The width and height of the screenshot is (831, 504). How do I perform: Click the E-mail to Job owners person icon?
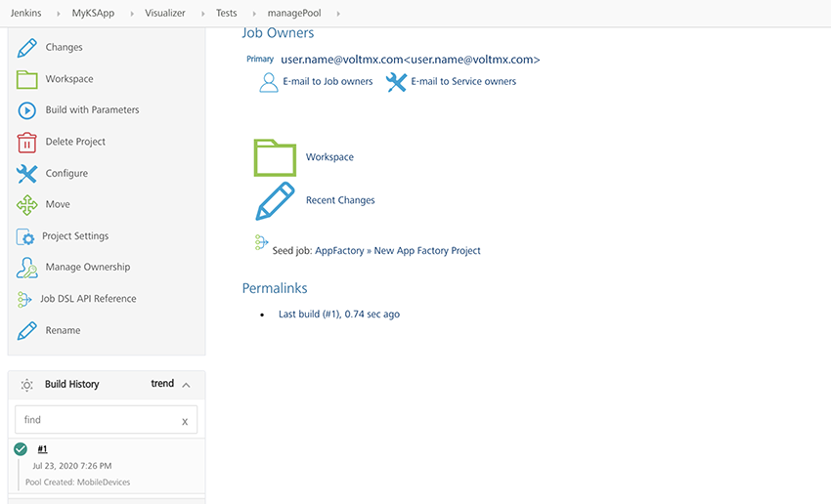point(269,82)
